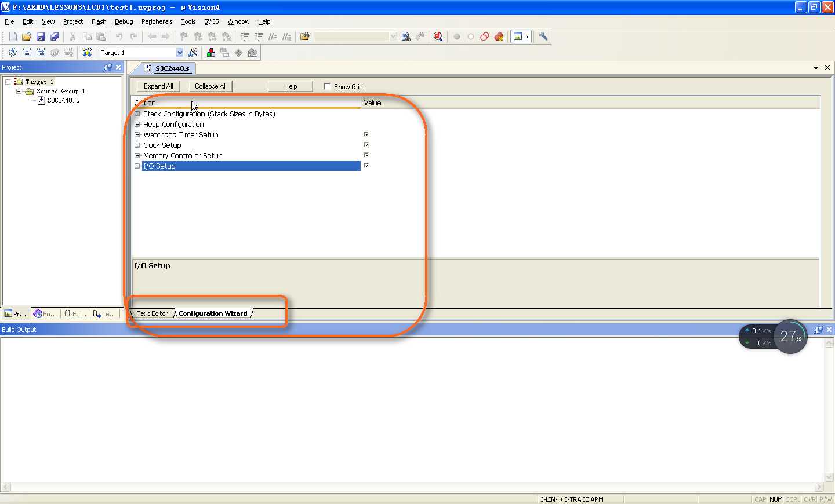The width and height of the screenshot is (835, 504).
Task: Open the Target 1 selection dropdown
Action: click(180, 53)
